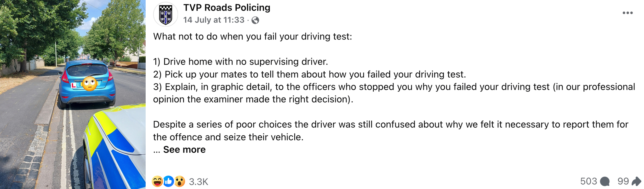
Task: Click the 'What not to do' heading line
Action: pyautogui.click(x=253, y=37)
